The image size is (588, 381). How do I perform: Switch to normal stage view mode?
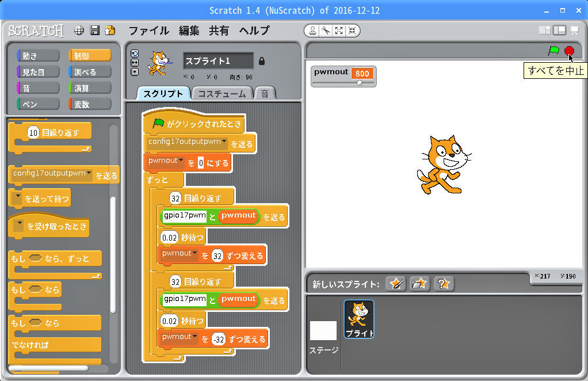559,31
